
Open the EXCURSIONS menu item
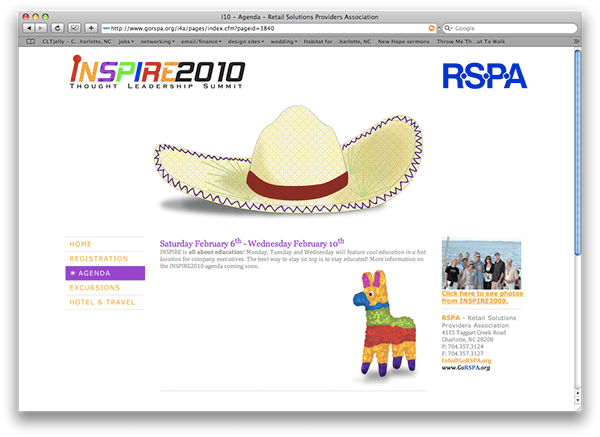pos(105,288)
